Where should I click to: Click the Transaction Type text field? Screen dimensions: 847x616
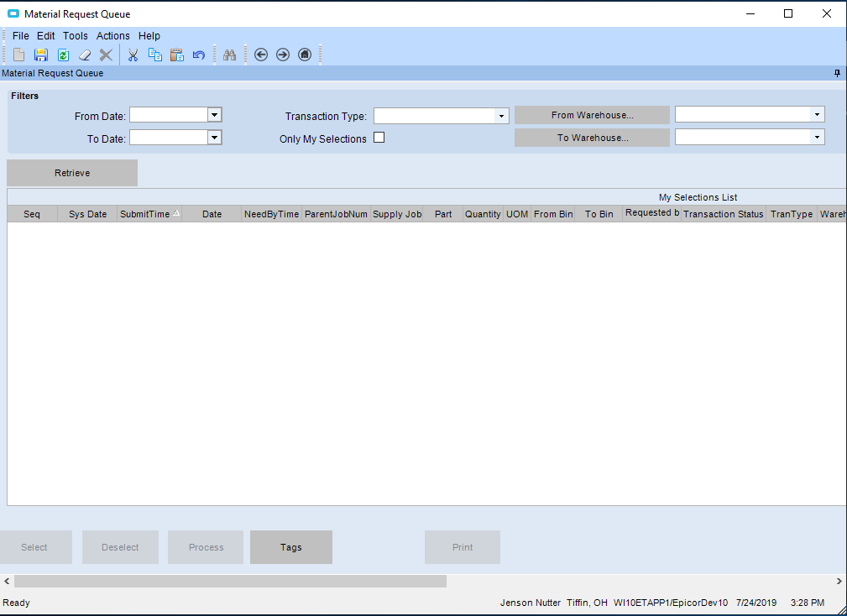click(x=434, y=116)
